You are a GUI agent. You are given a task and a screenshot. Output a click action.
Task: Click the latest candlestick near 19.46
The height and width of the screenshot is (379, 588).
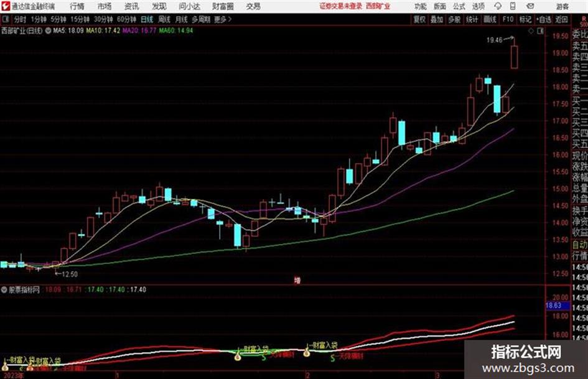point(514,57)
